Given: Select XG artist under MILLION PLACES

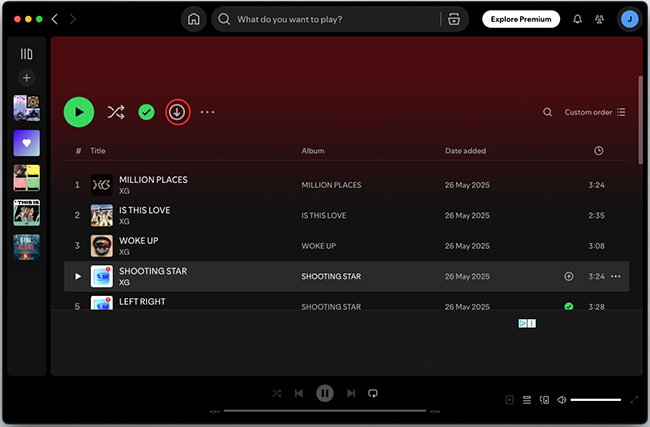Looking at the screenshot, I should [124, 191].
